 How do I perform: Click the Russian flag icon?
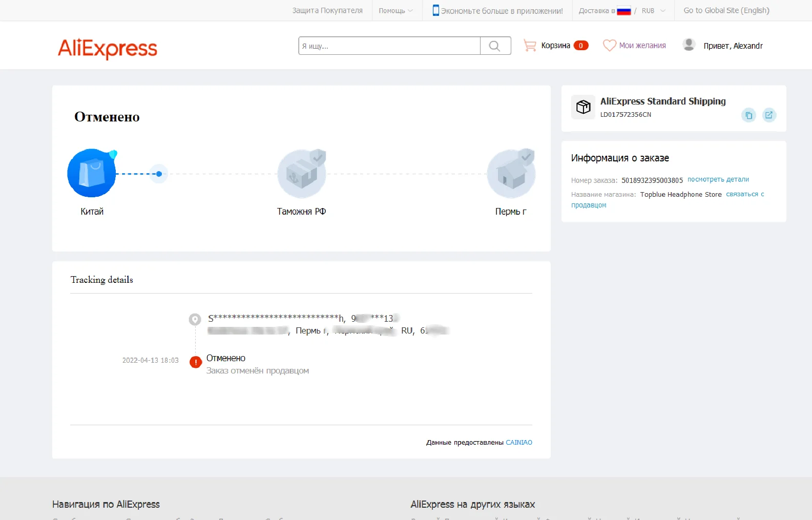click(623, 11)
